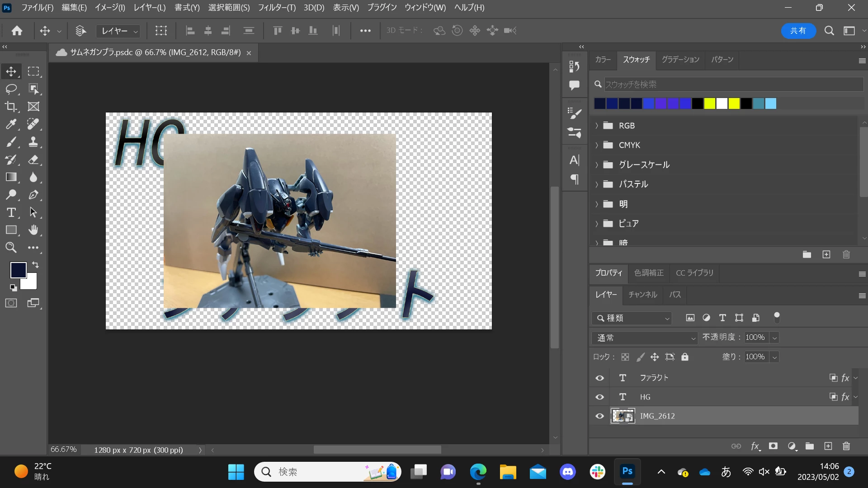The height and width of the screenshot is (488, 868).
Task: Select the Pen tool
Action: pos(33,195)
